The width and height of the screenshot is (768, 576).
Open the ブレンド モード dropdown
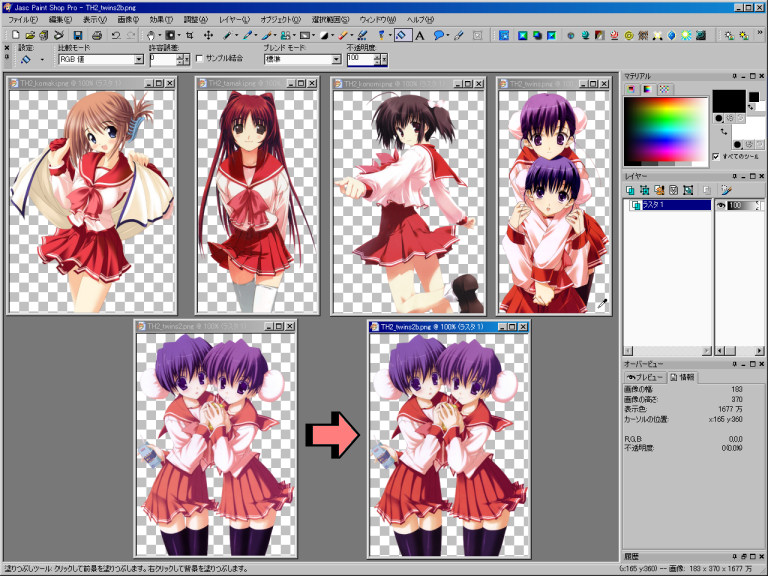(336, 59)
